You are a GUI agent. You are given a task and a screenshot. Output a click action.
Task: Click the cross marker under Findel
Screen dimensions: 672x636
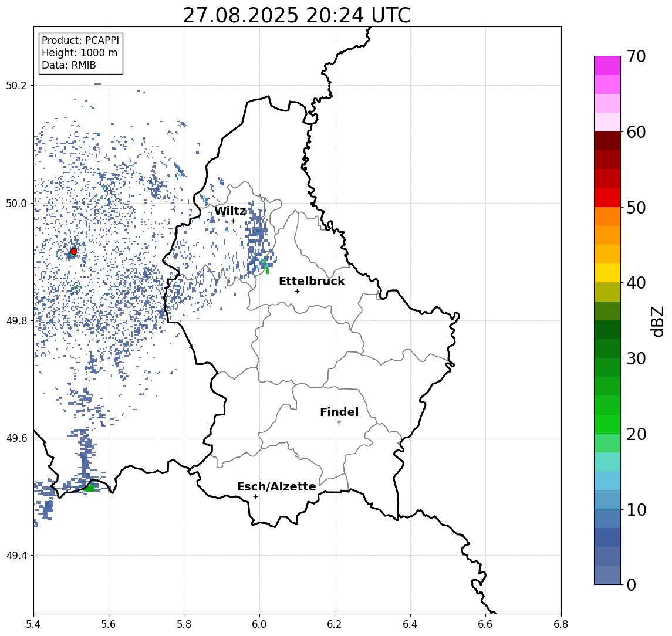pyautogui.click(x=339, y=422)
